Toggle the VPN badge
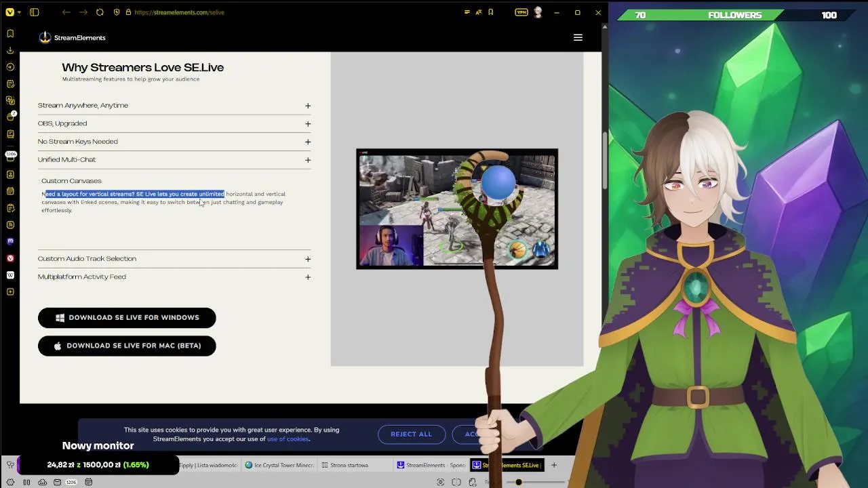This screenshot has height=488, width=868. click(521, 12)
